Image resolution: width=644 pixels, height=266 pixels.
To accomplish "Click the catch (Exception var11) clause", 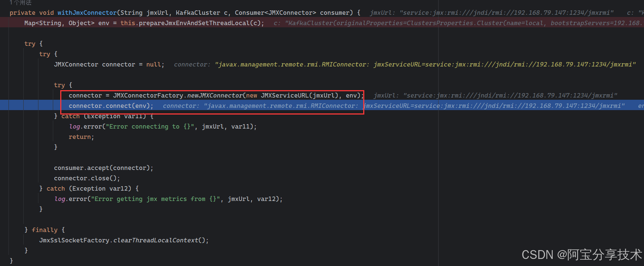I will pos(104,116).
